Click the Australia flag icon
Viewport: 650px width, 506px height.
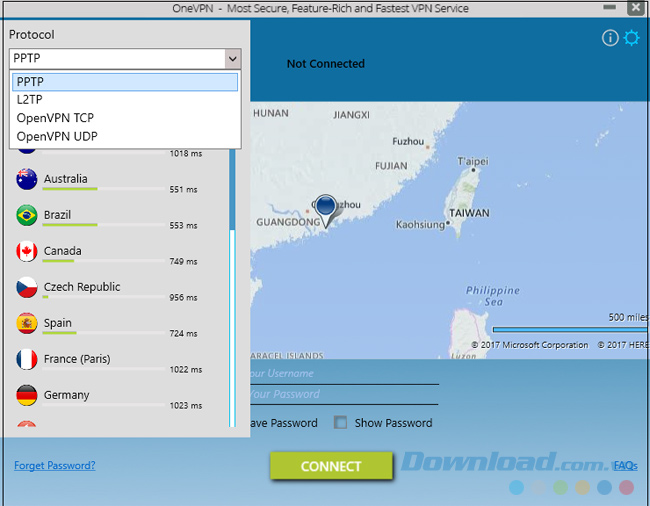tap(27, 179)
